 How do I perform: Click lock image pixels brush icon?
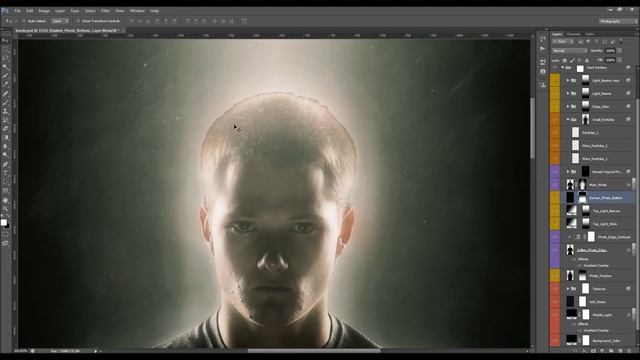572,60
